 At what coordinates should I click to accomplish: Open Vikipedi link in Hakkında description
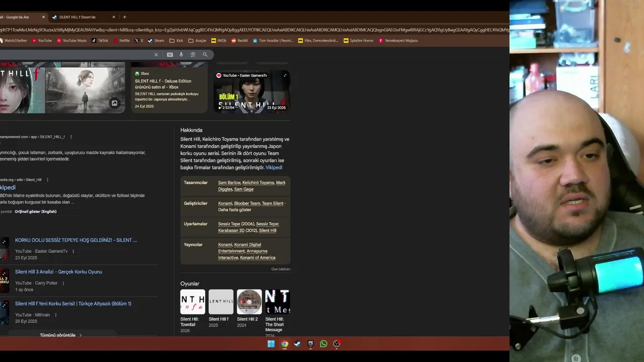(x=274, y=167)
